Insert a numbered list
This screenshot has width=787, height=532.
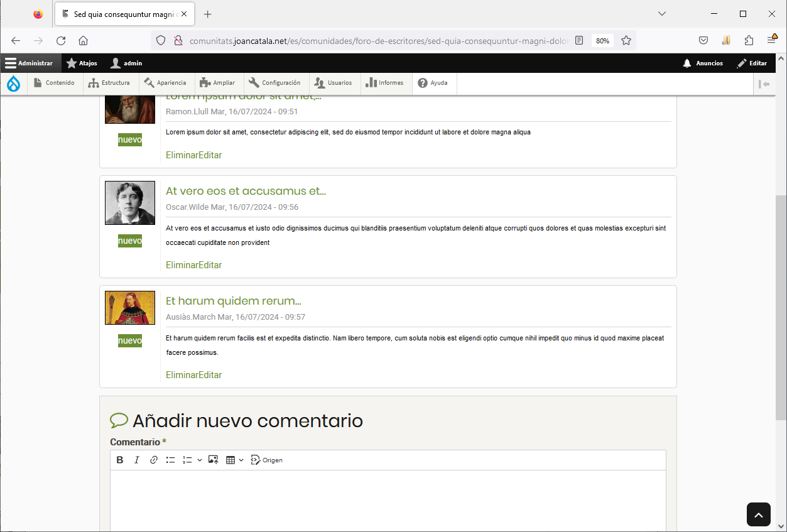tap(187, 460)
